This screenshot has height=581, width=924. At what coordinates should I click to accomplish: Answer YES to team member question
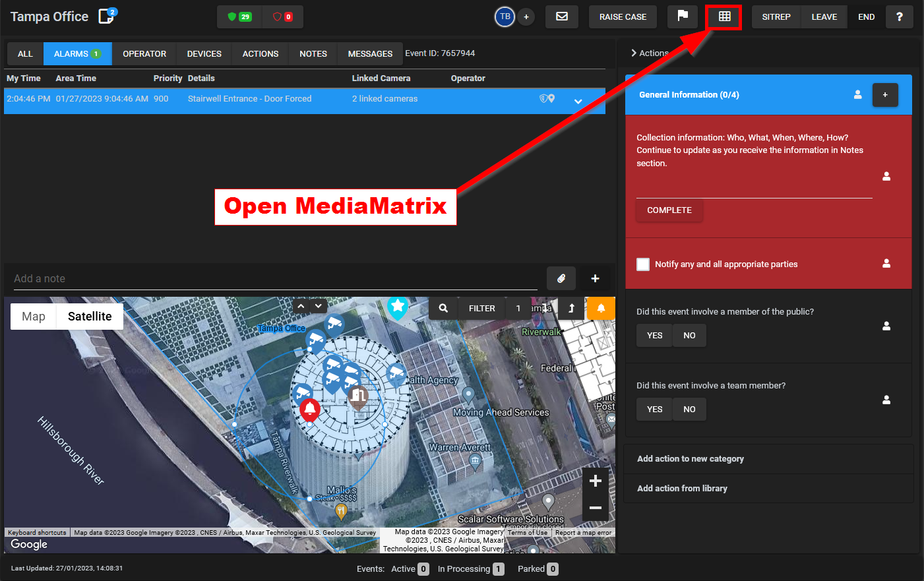click(x=654, y=410)
